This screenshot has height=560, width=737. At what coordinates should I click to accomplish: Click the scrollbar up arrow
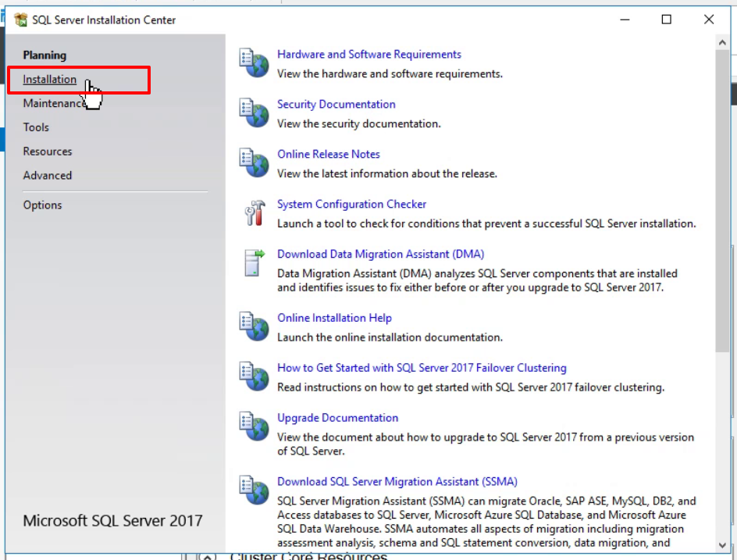pos(722,43)
